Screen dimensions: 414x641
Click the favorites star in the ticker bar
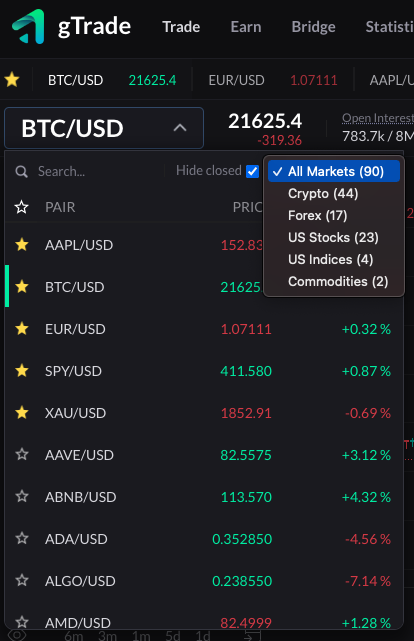12,80
